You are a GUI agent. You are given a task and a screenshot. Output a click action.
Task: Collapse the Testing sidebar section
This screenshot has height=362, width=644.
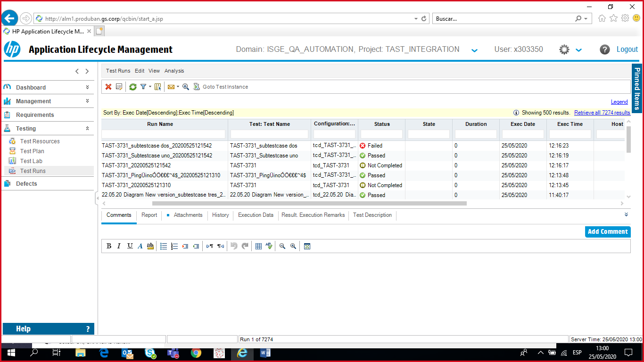pos(87,128)
